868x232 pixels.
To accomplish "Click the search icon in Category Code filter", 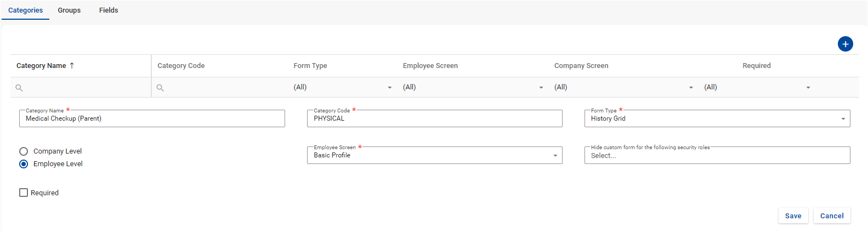I will coord(160,88).
